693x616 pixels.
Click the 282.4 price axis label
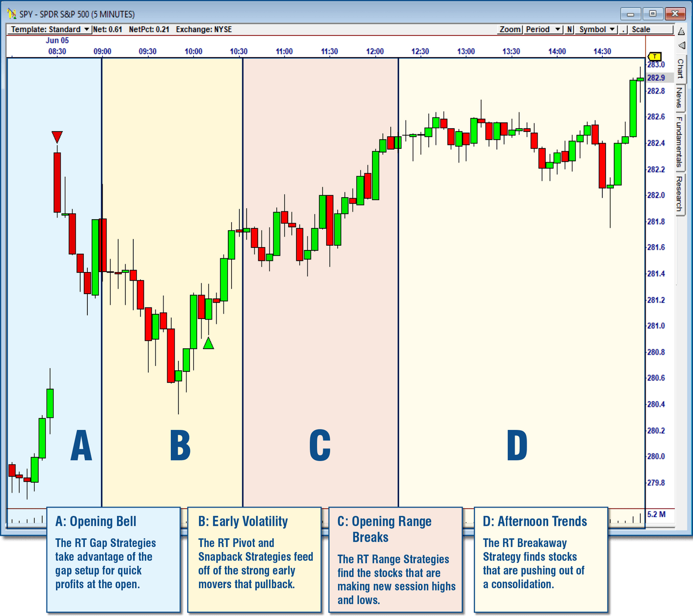click(656, 143)
